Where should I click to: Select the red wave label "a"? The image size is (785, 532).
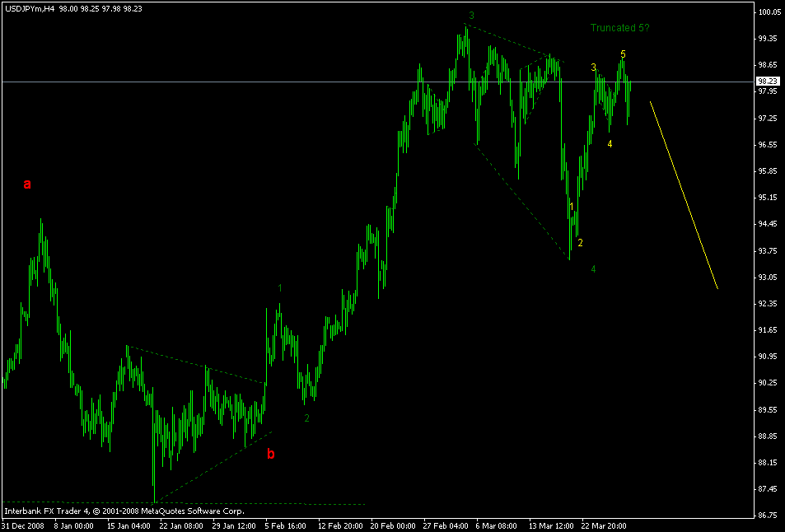[26, 184]
